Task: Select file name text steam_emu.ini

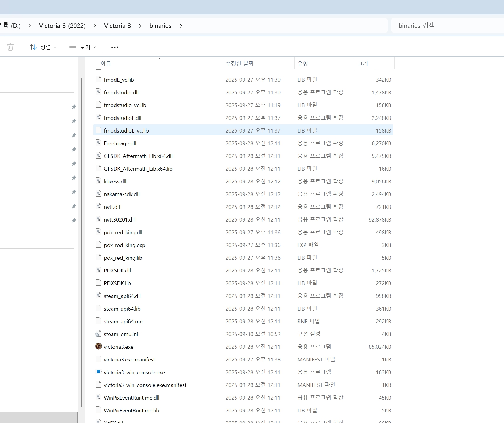Action: point(121,334)
